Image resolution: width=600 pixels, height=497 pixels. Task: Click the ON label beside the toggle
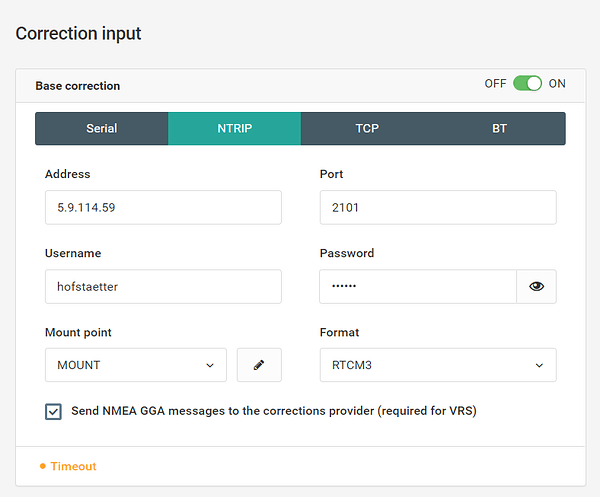[x=557, y=83]
